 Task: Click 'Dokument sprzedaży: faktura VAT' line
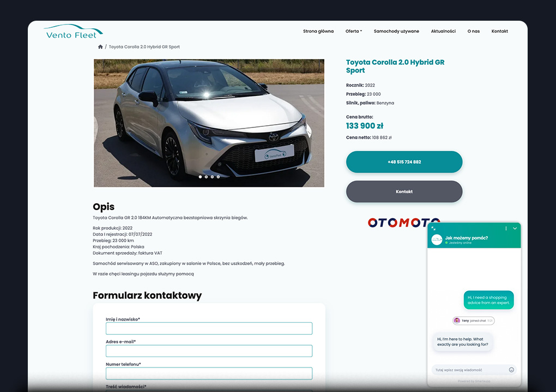point(128,253)
